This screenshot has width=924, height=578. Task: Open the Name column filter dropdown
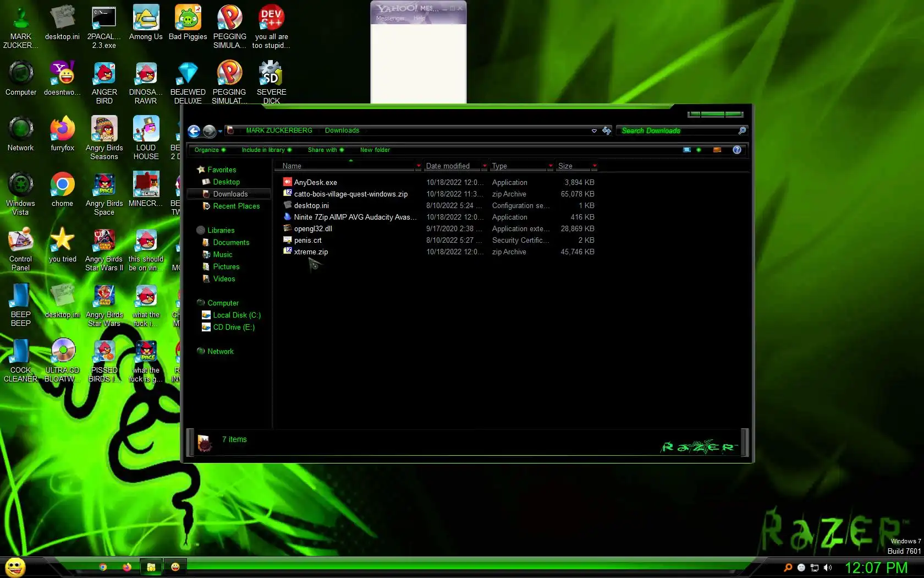tap(419, 166)
